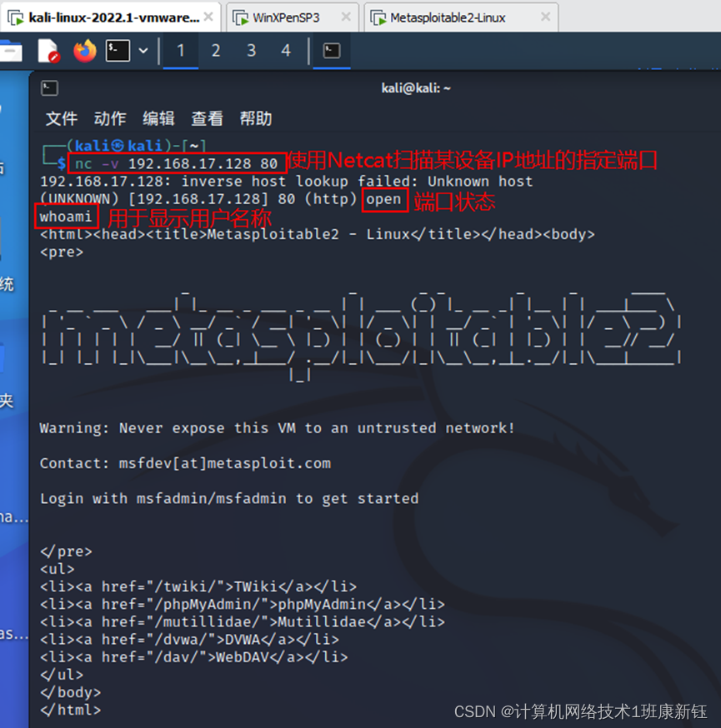This screenshot has height=728, width=721.
Task: Click the /twiki/ TWiki list line
Action: [x=198, y=586]
